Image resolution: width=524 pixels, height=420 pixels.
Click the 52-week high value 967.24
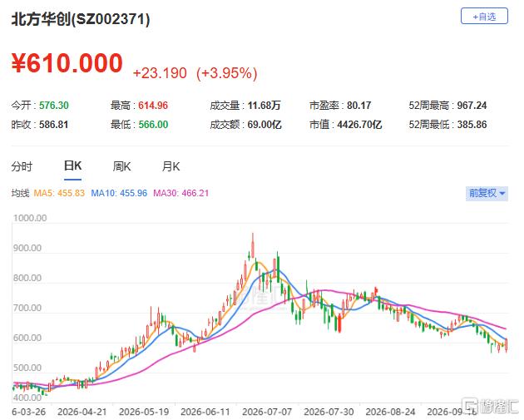coord(472,106)
